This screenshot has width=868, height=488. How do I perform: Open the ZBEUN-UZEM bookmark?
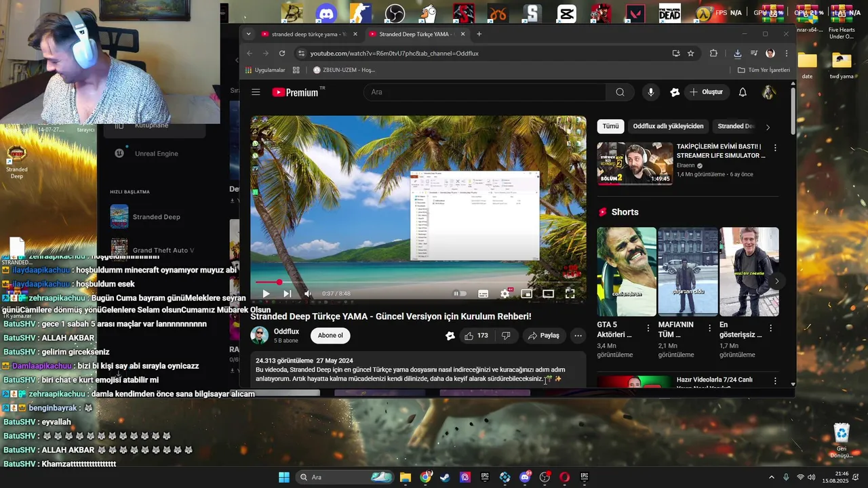344,70
